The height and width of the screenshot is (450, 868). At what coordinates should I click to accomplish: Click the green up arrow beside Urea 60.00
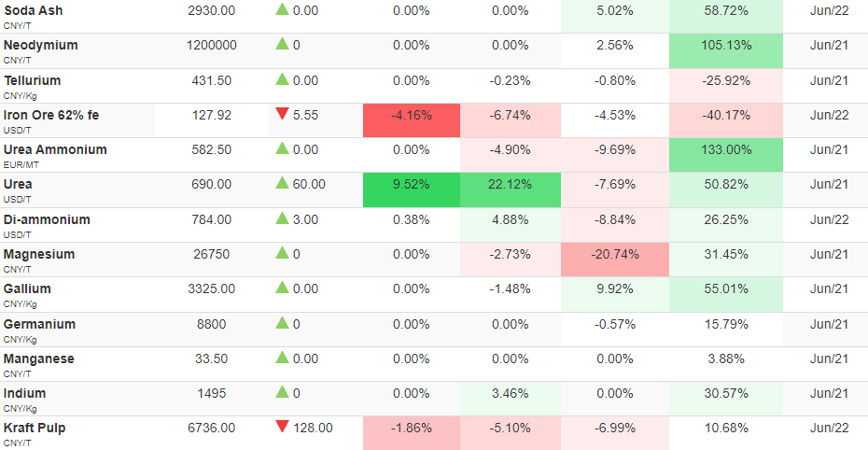coord(282,183)
